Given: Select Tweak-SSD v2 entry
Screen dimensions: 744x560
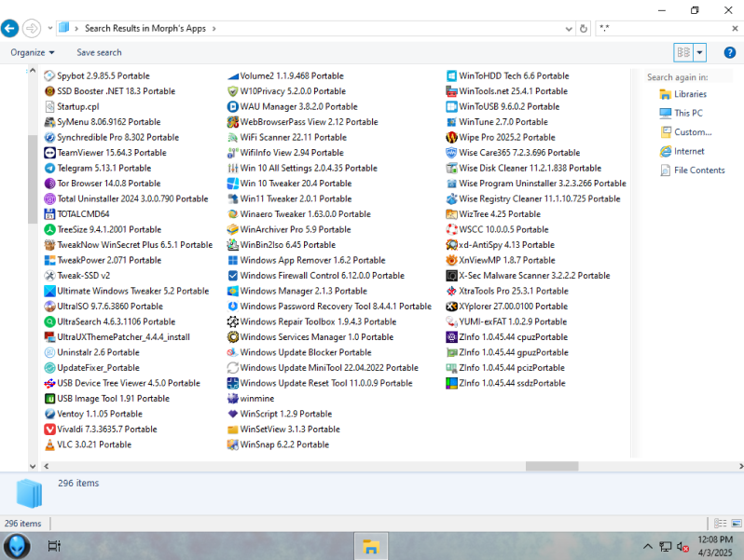Looking at the screenshot, I should click(76, 276).
